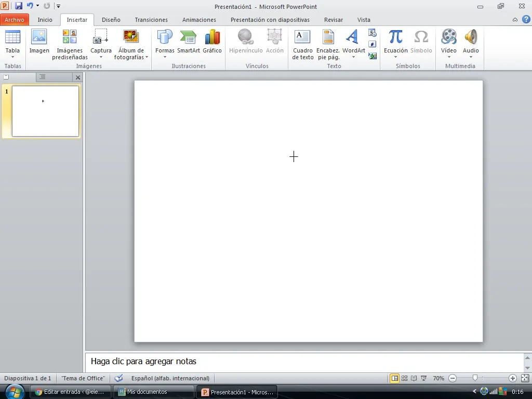This screenshot has height=399, width=532.
Task: Click the notes field to add notes
Action: pyautogui.click(x=304, y=362)
